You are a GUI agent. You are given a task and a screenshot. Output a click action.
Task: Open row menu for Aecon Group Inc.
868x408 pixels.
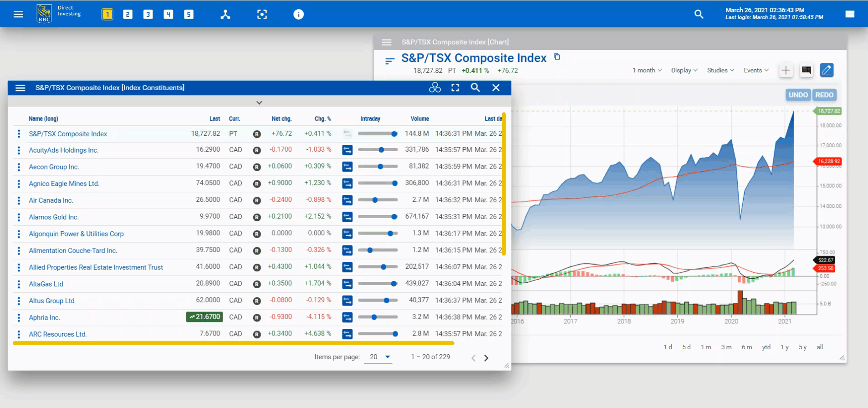(x=19, y=167)
